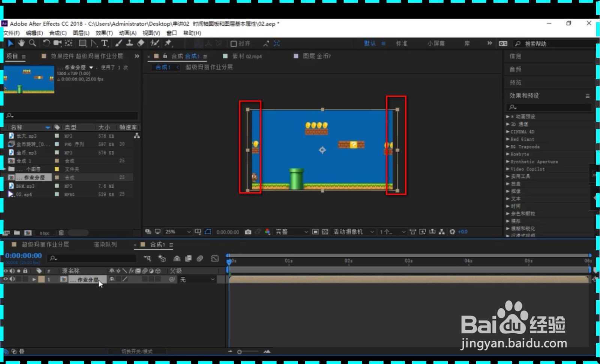Select the Hand tool
The image size is (600, 364).
21,43
